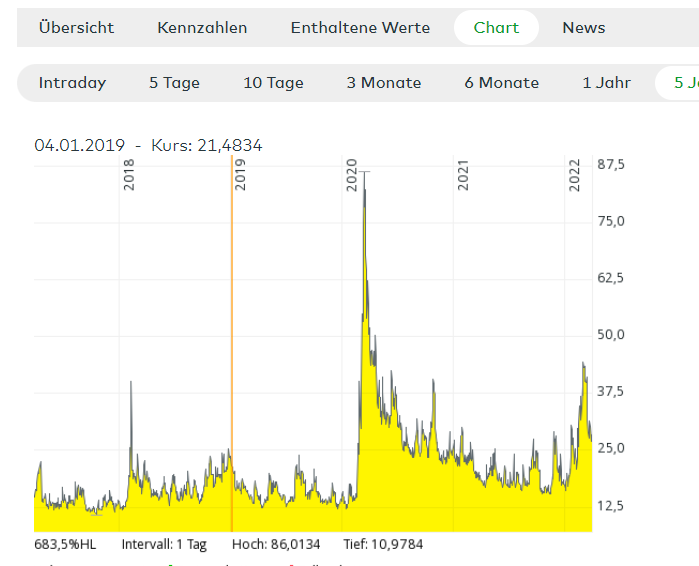699x566 pixels.
Task: Click the orange cursor line near 2019
Action: click(x=232, y=350)
